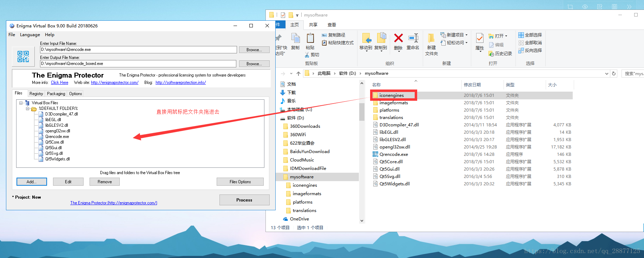
Task: Switch to the View (查看) ribbon tab
Action: point(332,25)
